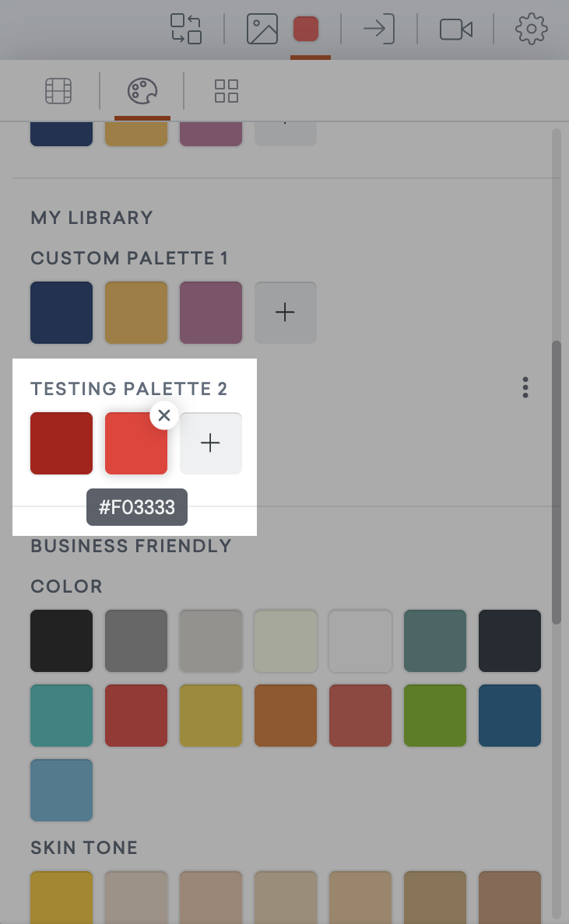Switch to the film grid tab

[58, 91]
